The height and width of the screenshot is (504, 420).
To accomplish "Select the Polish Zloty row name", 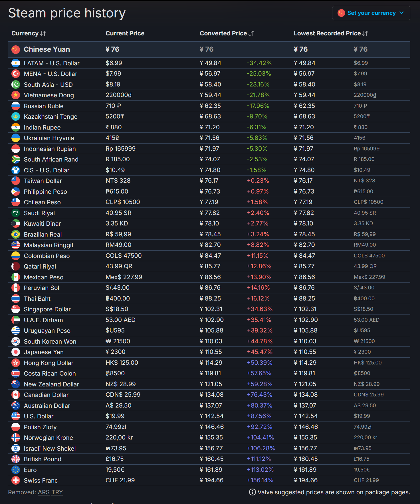I will tap(40, 427).
